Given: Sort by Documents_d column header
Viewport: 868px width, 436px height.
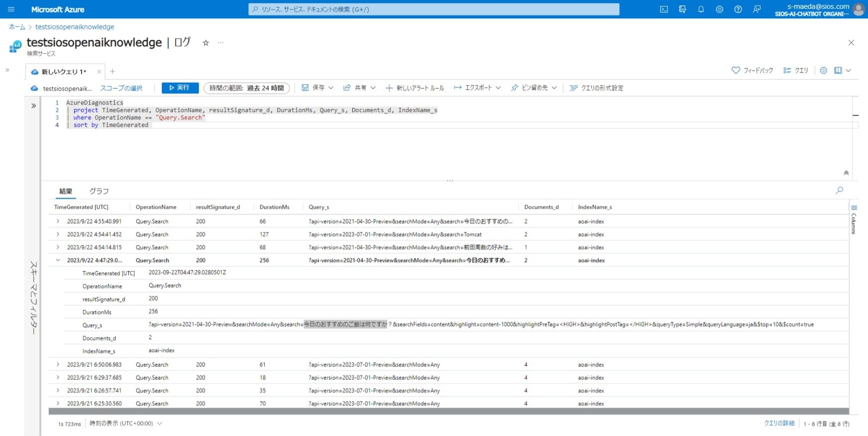Looking at the screenshot, I should point(542,207).
